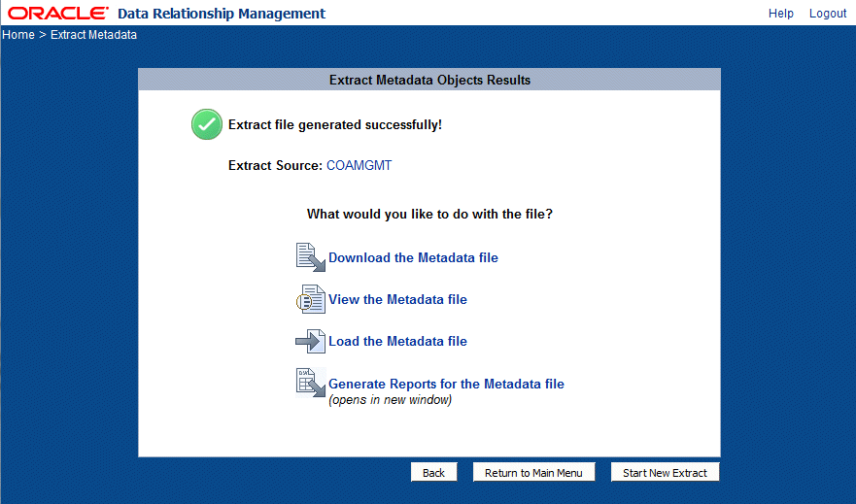Click Extract Metadata Objects Results header

pyautogui.click(x=429, y=80)
